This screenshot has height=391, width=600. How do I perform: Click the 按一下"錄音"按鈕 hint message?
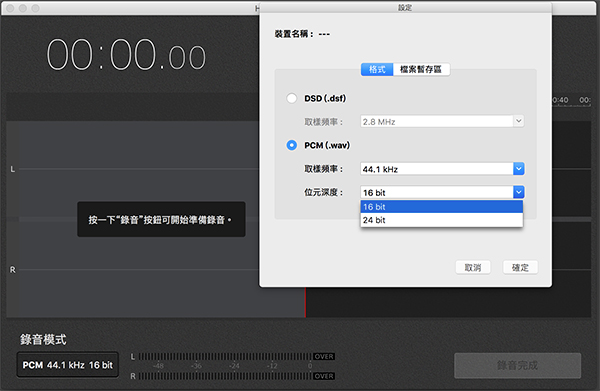tap(161, 220)
